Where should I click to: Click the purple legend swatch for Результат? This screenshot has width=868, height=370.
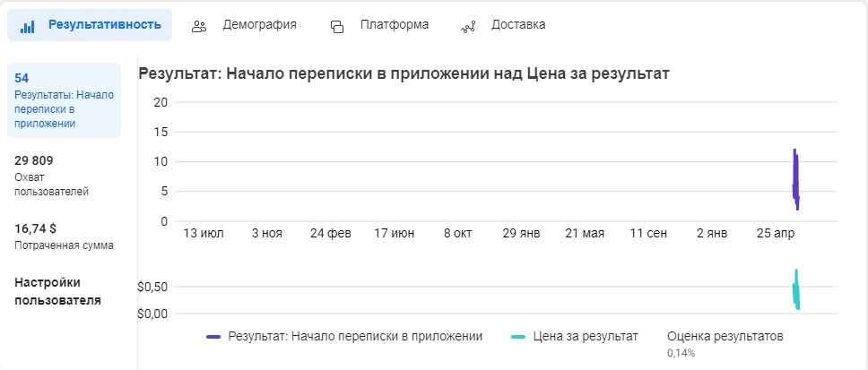pyautogui.click(x=213, y=336)
